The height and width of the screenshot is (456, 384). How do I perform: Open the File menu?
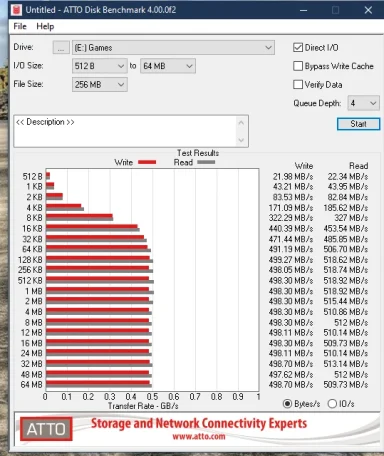click(x=20, y=26)
